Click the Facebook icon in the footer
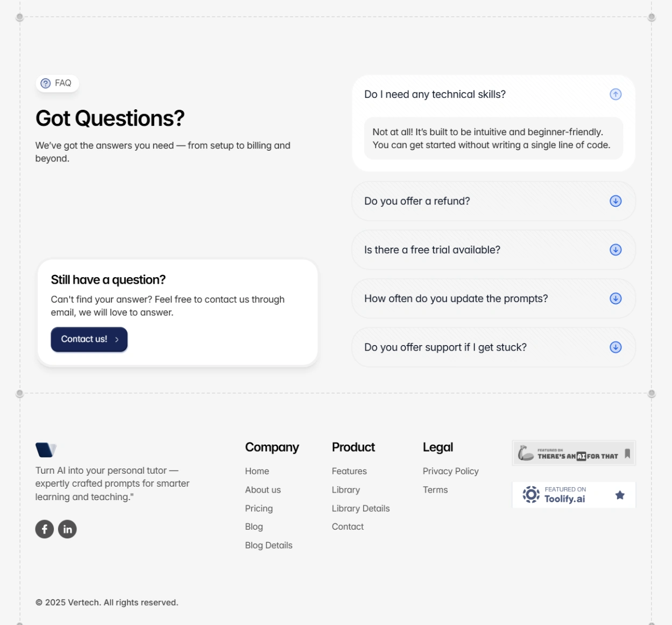The image size is (672, 625). (44, 529)
